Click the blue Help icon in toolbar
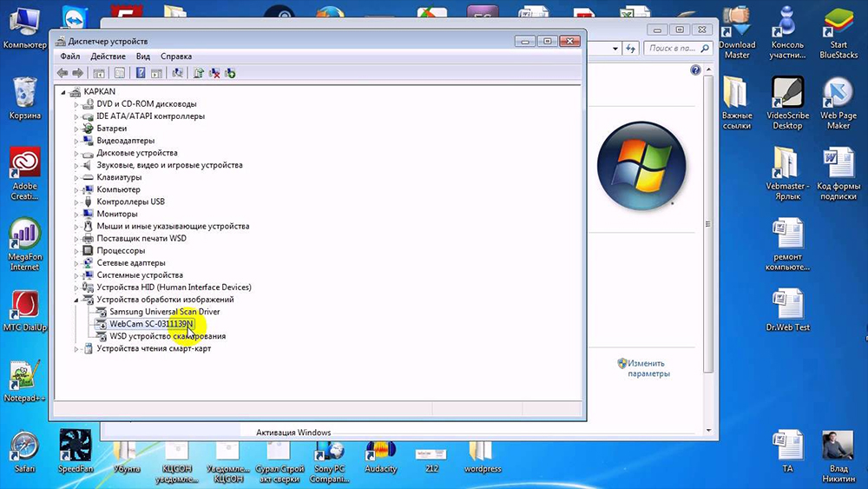The height and width of the screenshot is (489, 868). point(140,74)
